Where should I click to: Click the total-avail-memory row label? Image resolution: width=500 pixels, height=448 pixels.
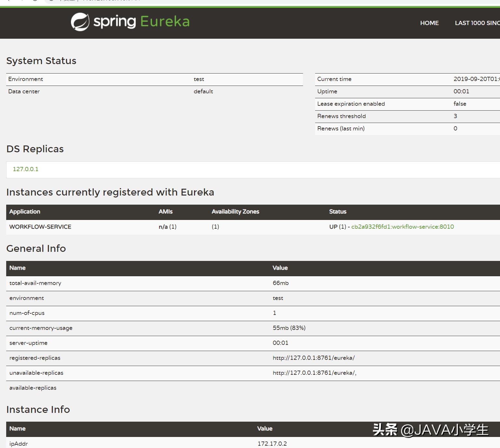[35, 283]
